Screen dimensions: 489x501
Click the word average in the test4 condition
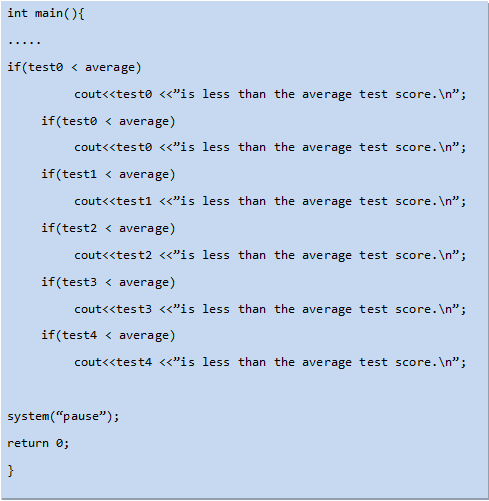(144, 336)
